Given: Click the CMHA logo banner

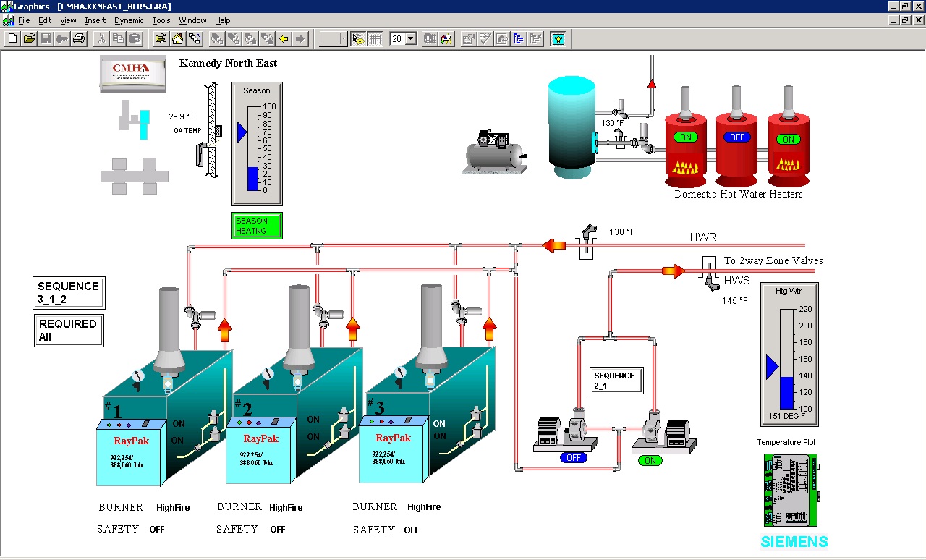Looking at the screenshot, I should (132, 74).
